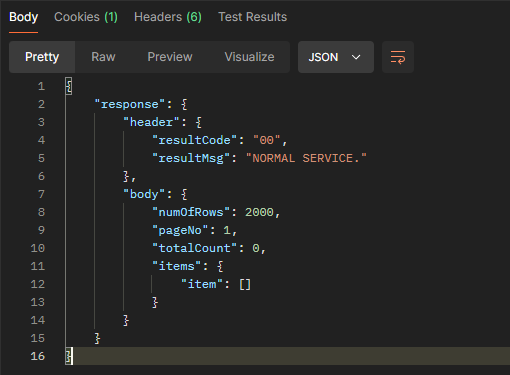Click the "response" key on line 2
The width and height of the screenshot is (510, 375).
pyautogui.click(x=130, y=104)
